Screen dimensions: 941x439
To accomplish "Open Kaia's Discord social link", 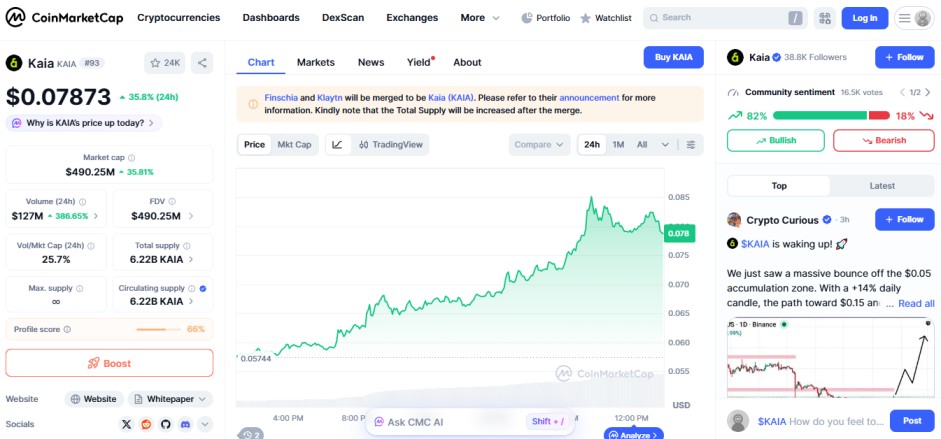I will point(185,425).
